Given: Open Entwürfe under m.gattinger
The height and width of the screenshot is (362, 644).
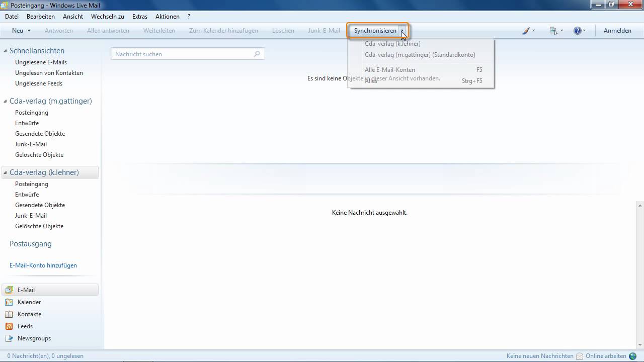Looking at the screenshot, I should pyautogui.click(x=27, y=123).
